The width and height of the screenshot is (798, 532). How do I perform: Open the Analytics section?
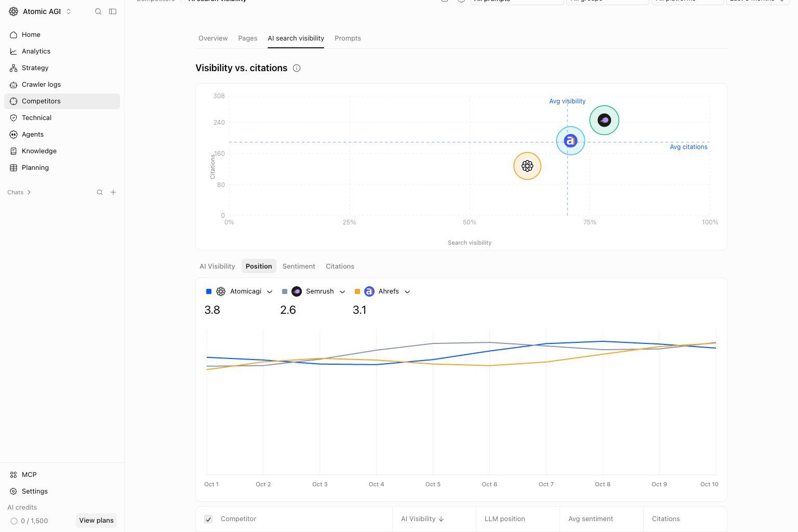click(x=62, y=51)
